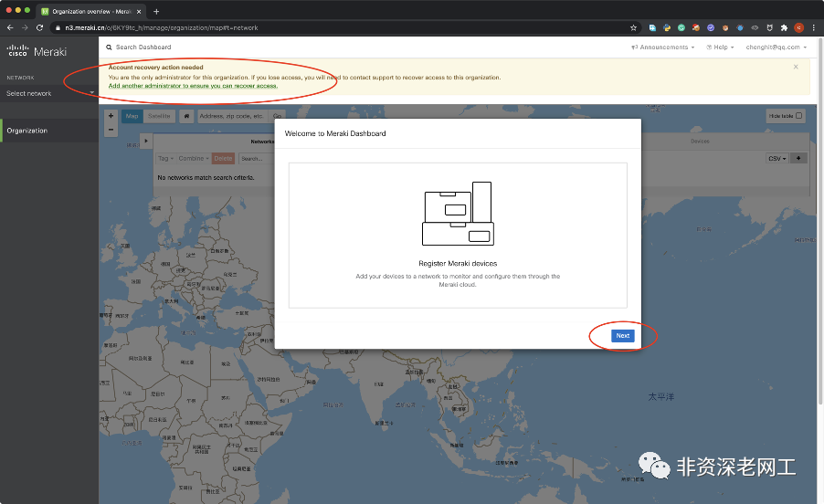Viewport: 824px width, 504px height.
Task: Click the address bar URL
Action: pyautogui.click(x=162, y=27)
